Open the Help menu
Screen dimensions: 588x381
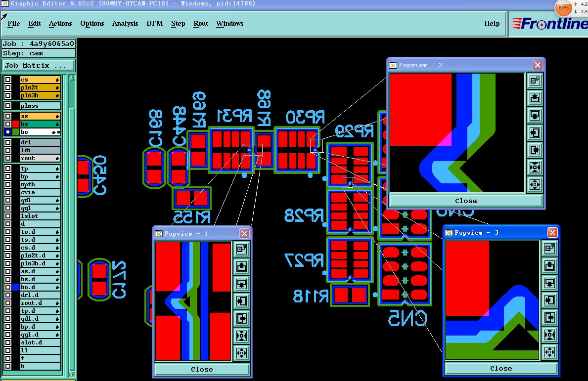[x=492, y=23]
